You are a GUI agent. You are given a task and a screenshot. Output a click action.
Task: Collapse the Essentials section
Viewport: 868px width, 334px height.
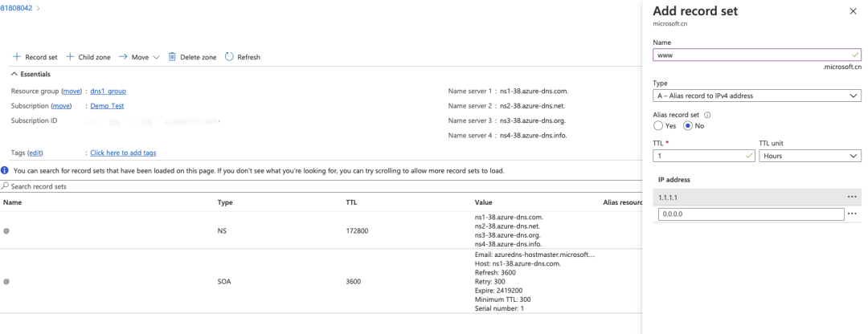click(x=14, y=74)
